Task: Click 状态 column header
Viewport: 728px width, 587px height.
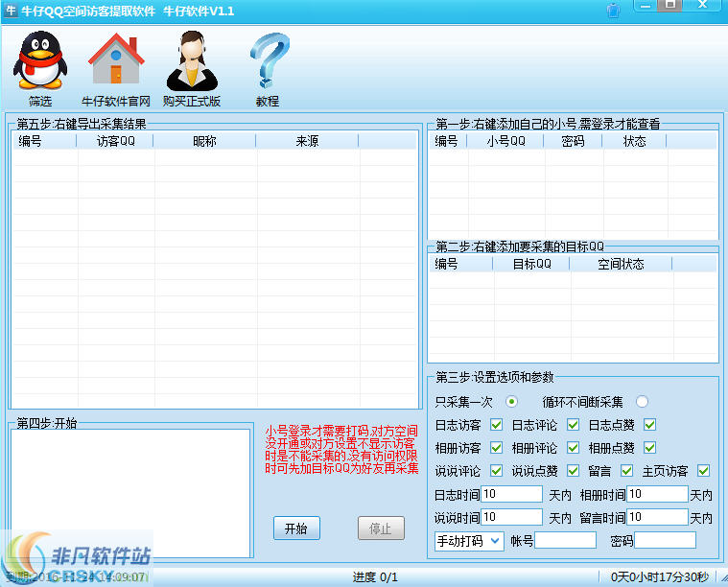Action: pos(634,141)
